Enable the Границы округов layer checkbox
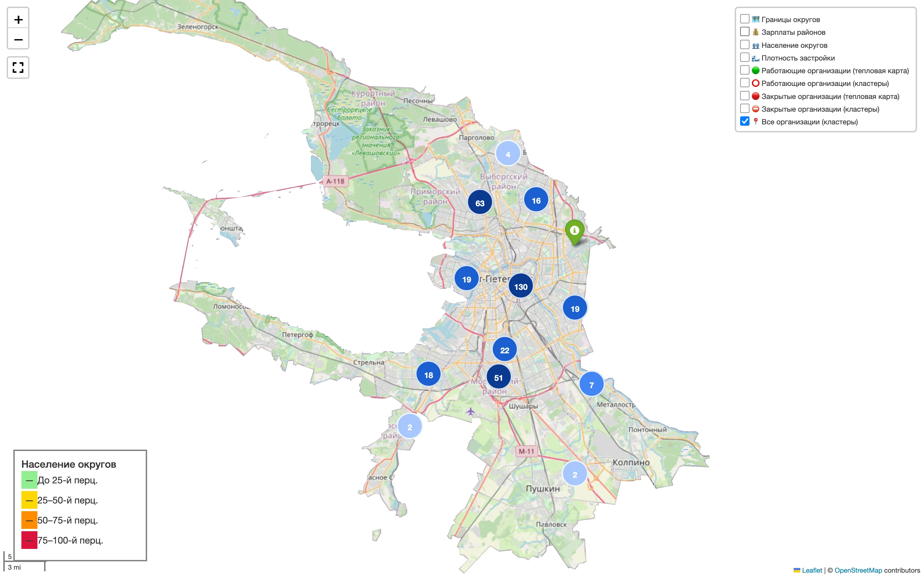Screen dimensions: 924x575 (x=744, y=19)
